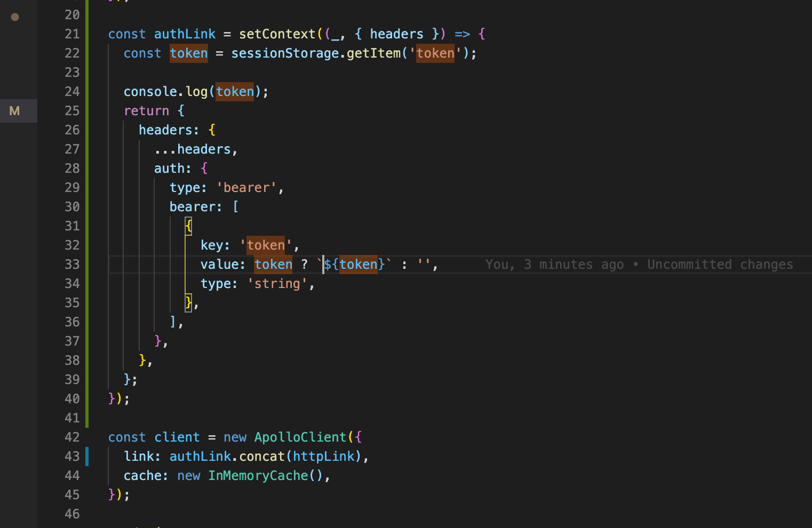Click 'InMemoryCache' on line 44

click(258, 476)
